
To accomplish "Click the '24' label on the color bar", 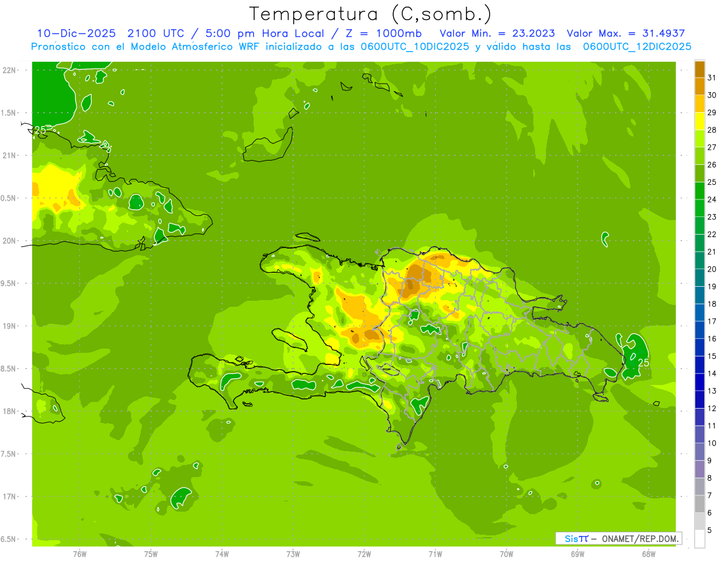I will pos(712,199).
